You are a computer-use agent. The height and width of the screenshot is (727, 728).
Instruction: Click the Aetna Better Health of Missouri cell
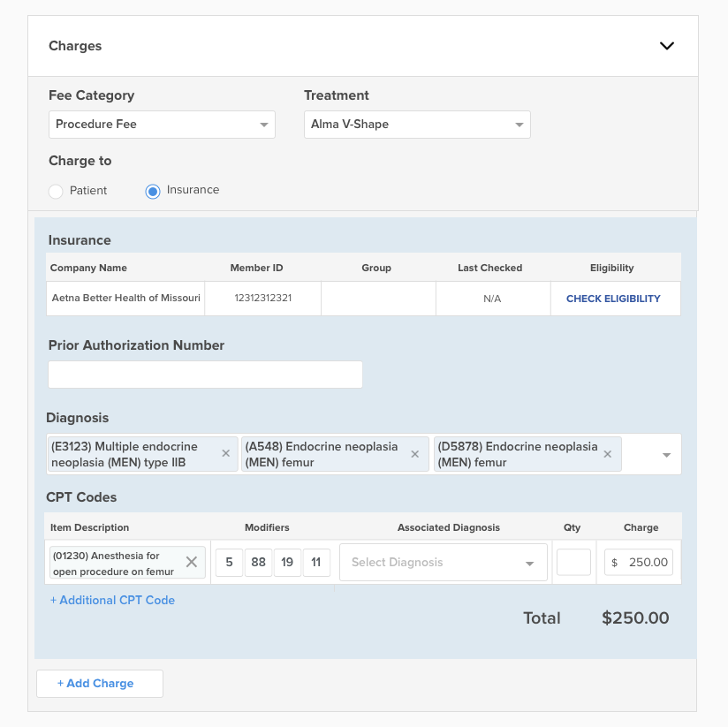point(125,298)
